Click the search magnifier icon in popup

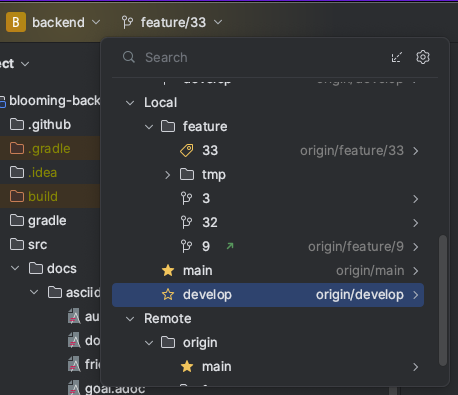coord(129,57)
